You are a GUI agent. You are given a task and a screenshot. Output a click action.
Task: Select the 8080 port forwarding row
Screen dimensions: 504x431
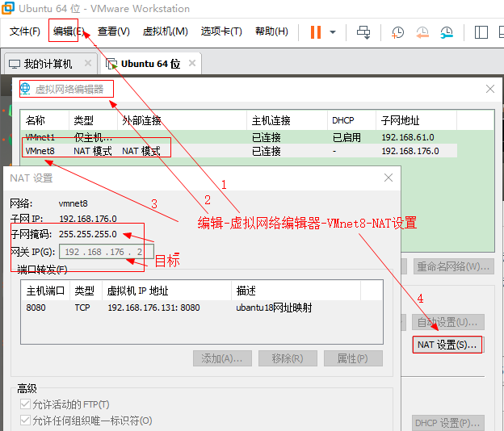[202, 308]
